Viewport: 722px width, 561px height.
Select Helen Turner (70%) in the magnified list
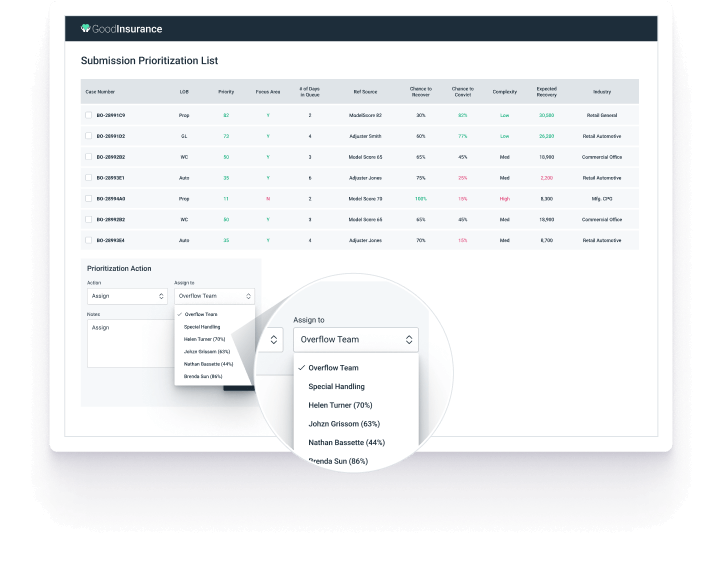click(x=340, y=405)
